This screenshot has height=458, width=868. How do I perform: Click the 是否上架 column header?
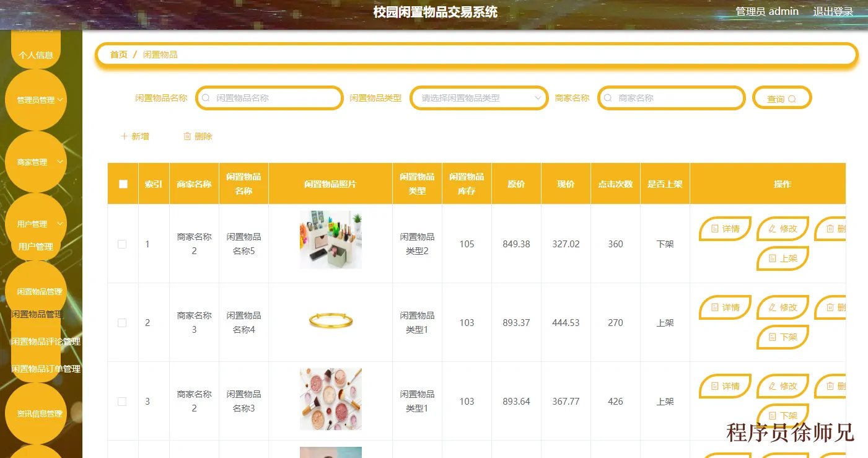[x=665, y=184]
